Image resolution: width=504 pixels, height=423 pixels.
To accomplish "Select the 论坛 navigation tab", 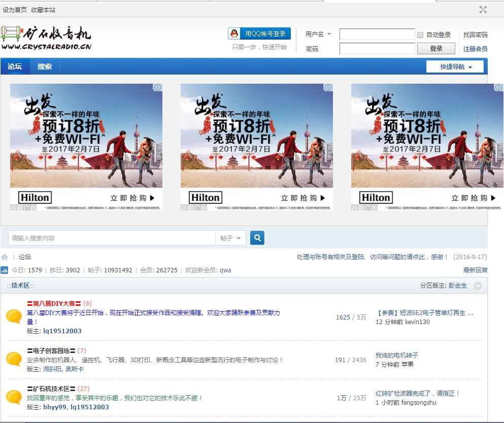I will click(15, 66).
